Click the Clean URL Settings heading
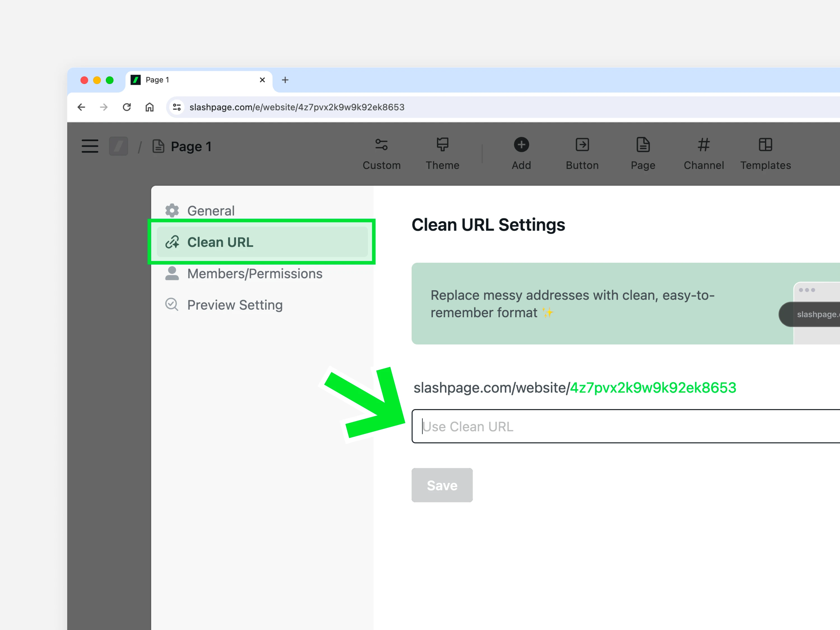Screen dimensions: 840x630 488,225
